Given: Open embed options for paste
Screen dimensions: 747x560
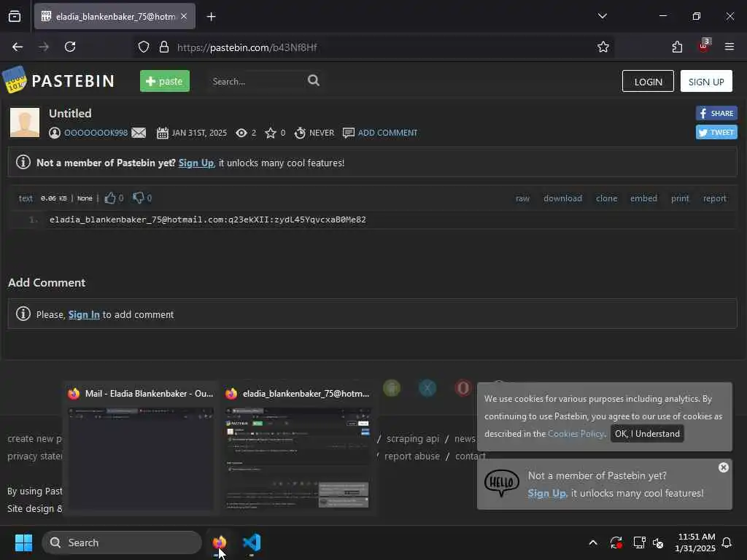Looking at the screenshot, I should (643, 198).
